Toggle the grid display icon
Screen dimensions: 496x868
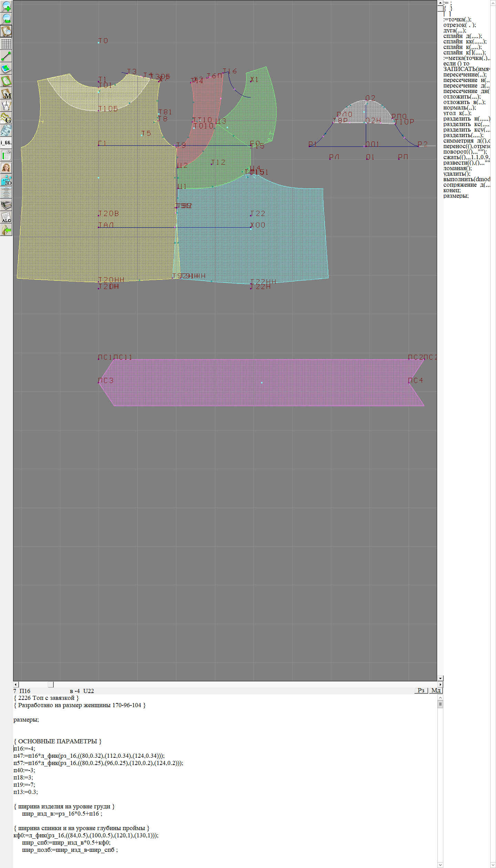coord(6,44)
